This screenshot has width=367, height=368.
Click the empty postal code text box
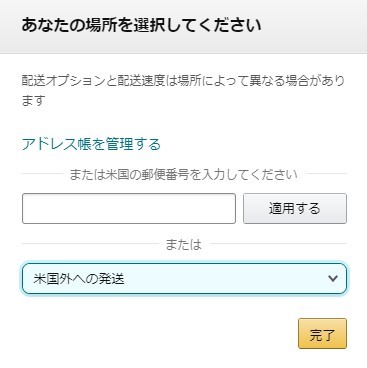(129, 208)
